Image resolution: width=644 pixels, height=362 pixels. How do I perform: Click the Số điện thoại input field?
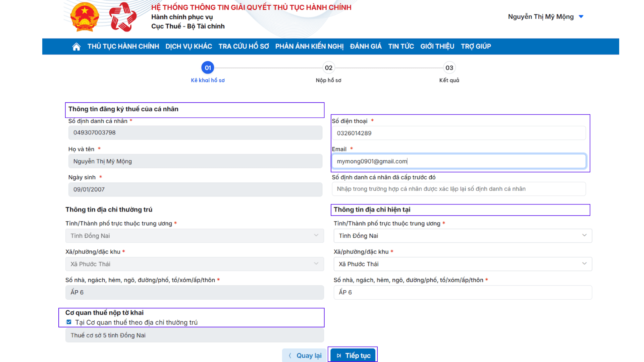(x=459, y=133)
